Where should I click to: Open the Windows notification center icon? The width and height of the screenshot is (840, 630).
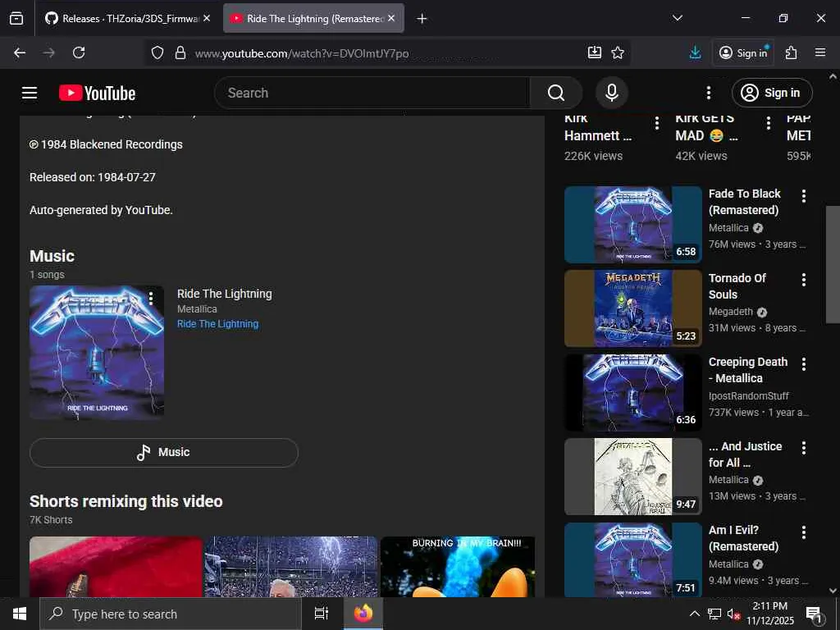tap(815, 614)
